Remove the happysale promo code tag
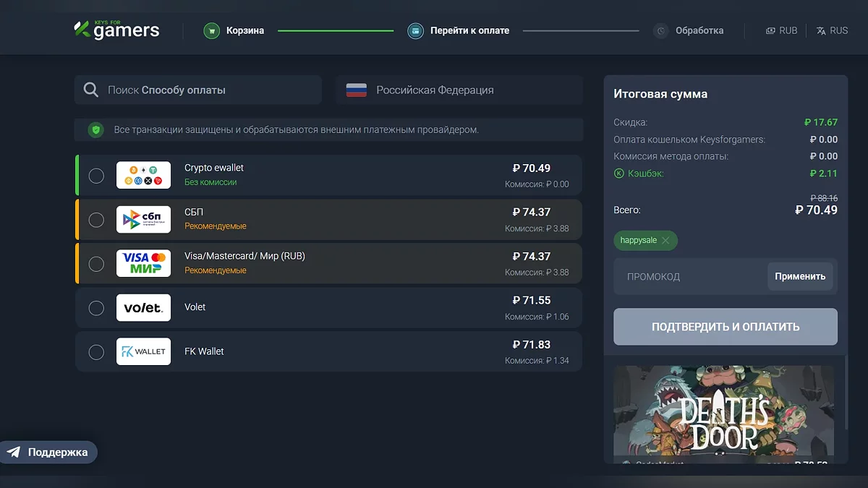The width and height of the screenshot is (868, 488). 665,240
